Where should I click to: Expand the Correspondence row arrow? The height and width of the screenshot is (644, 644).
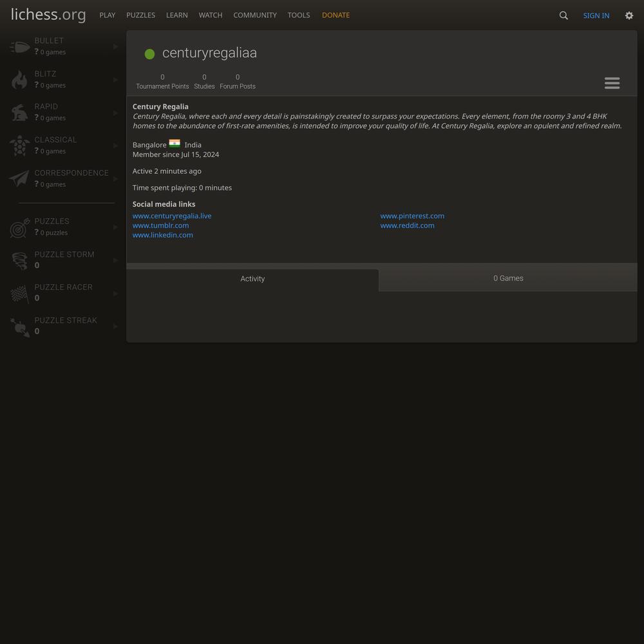115,179
